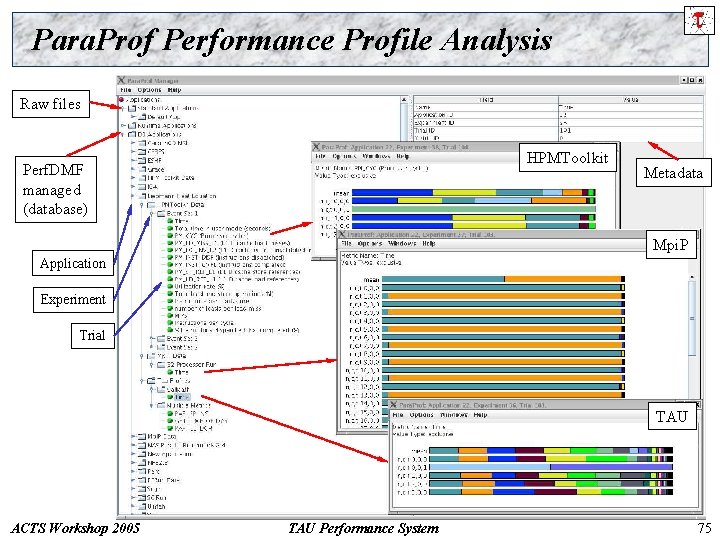Screen dimensions: 720x540
Task: Expand the Runtime Applications tree node
Action: click(x=123, y=125)
